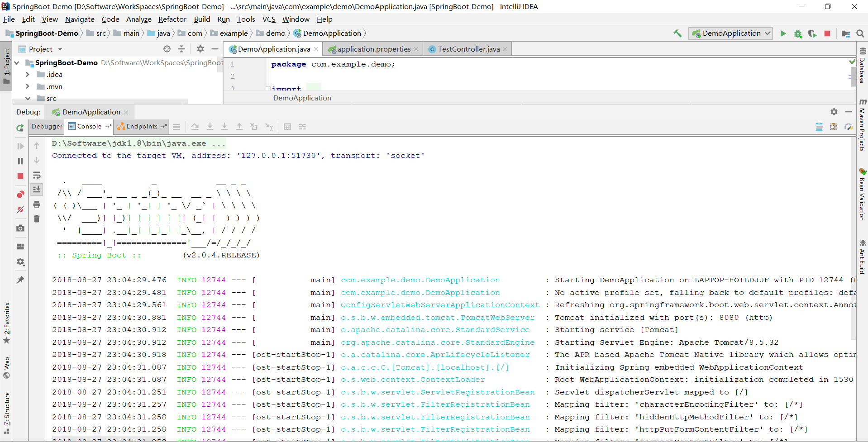Image resolution: width=868 pixels, height=442 pixels.
Task: Click the java breadcrumb folder
Action: click(159, 33)
